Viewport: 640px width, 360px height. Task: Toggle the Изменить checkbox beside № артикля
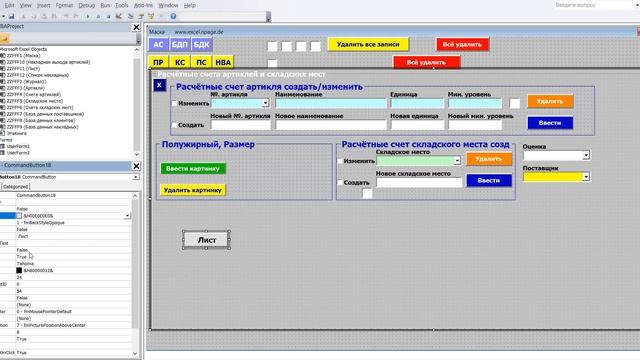174,103
